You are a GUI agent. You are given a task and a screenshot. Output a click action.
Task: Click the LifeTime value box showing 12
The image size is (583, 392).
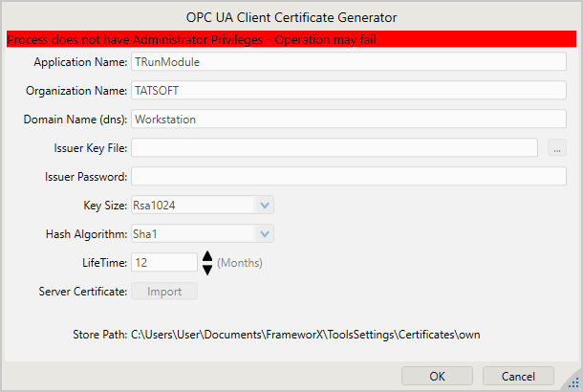163,262
